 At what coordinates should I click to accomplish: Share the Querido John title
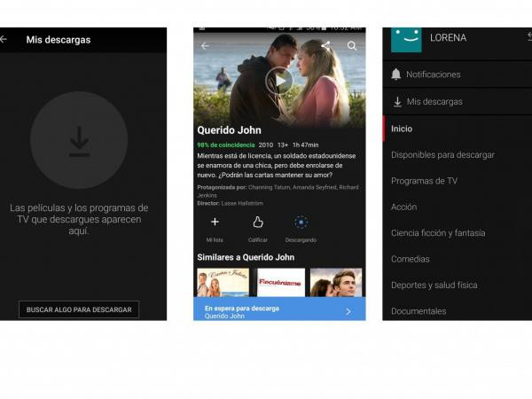(325, 46)
